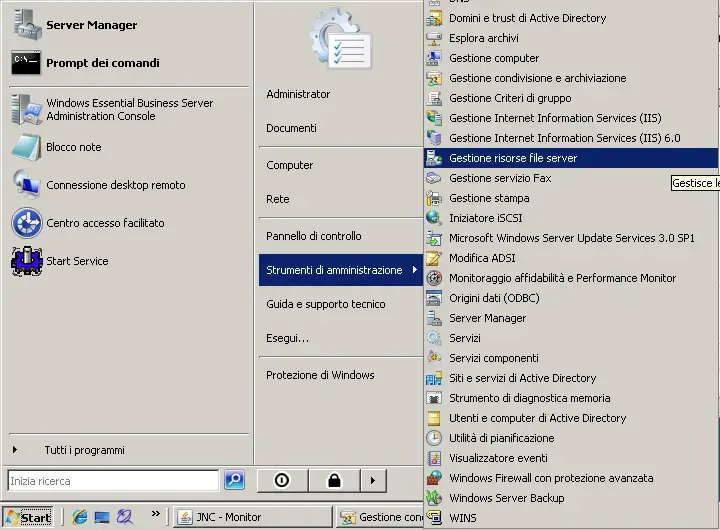Viewport: 720px width, 530px height.
Task: Click the Show desktop Quick Launch icon
Action: point(102,518)
